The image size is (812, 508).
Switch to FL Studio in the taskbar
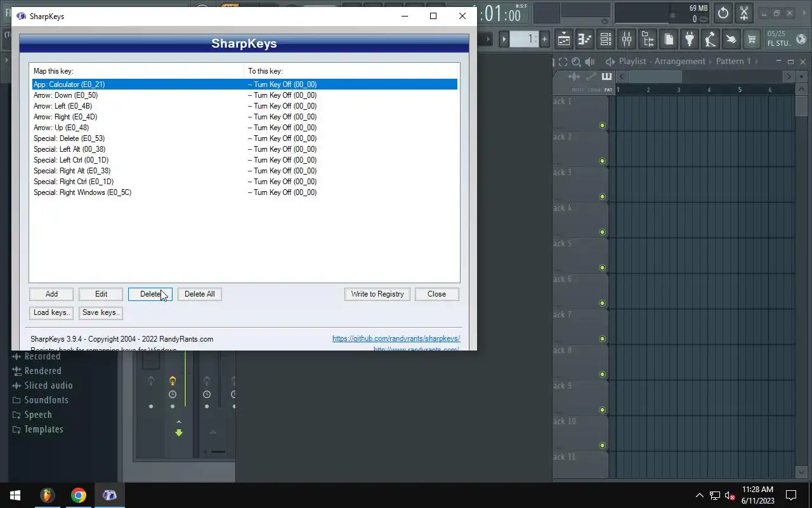47,495
